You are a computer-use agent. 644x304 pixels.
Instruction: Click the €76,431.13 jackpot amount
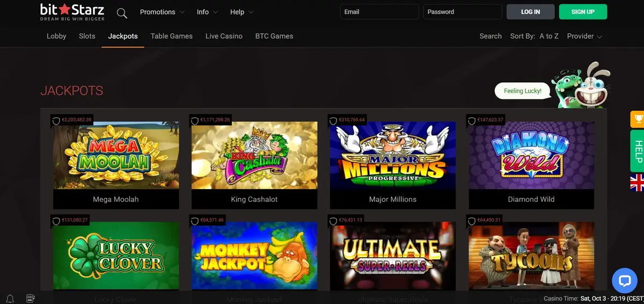point(351,220)
